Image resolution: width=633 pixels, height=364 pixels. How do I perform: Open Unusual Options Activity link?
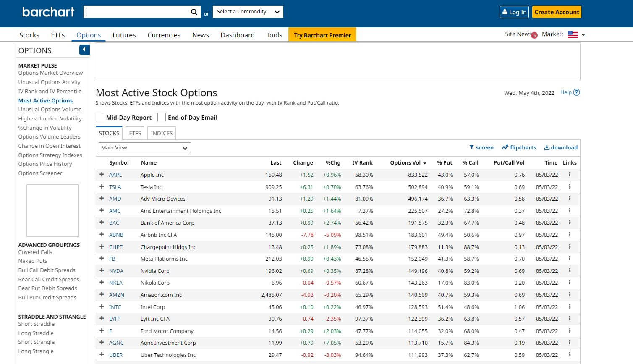point(49,82)
